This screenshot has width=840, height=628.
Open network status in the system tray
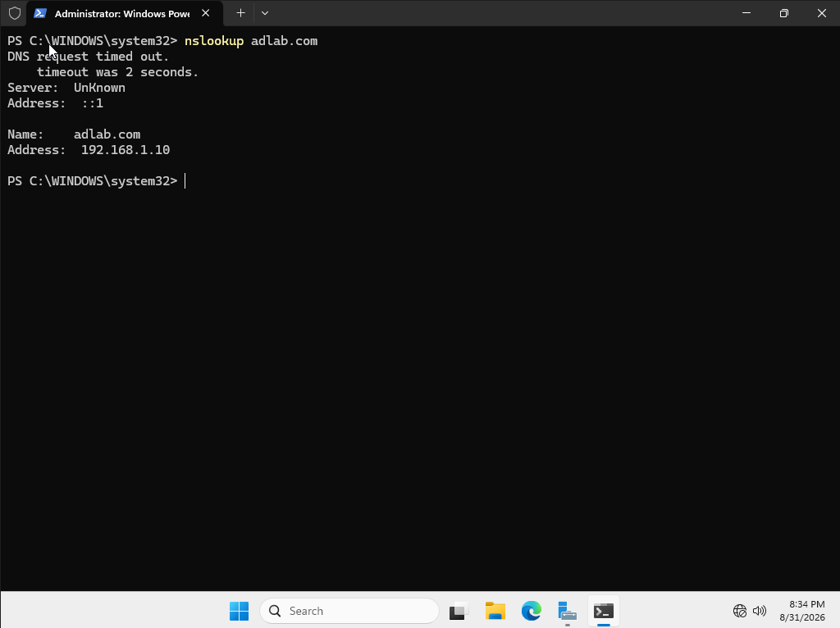pos(740,611)
